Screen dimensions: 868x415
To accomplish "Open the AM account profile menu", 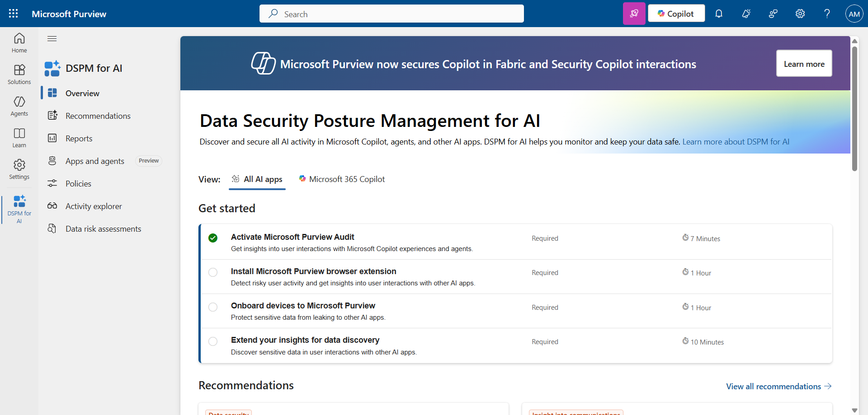I will pyautogui.click(x=854, y=14).
